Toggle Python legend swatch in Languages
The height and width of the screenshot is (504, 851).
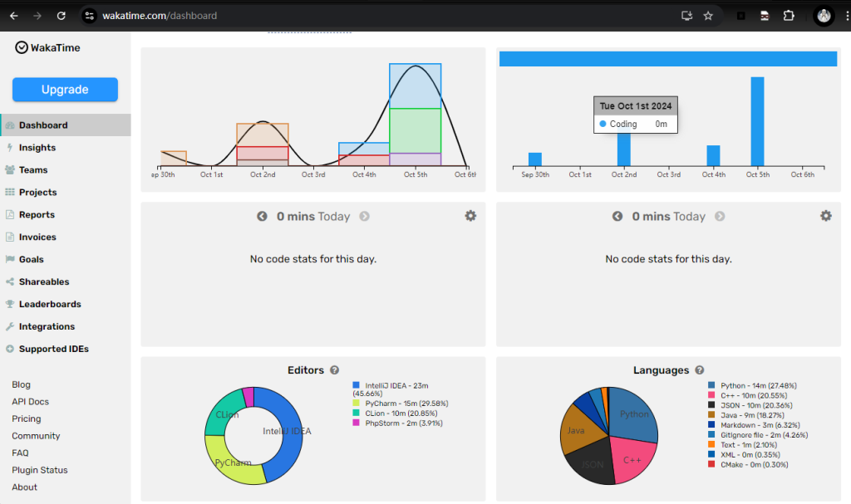[711, 385]
